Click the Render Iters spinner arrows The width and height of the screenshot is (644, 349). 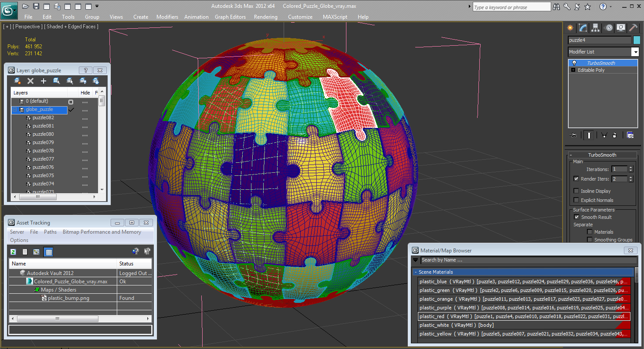coord(630,179)
